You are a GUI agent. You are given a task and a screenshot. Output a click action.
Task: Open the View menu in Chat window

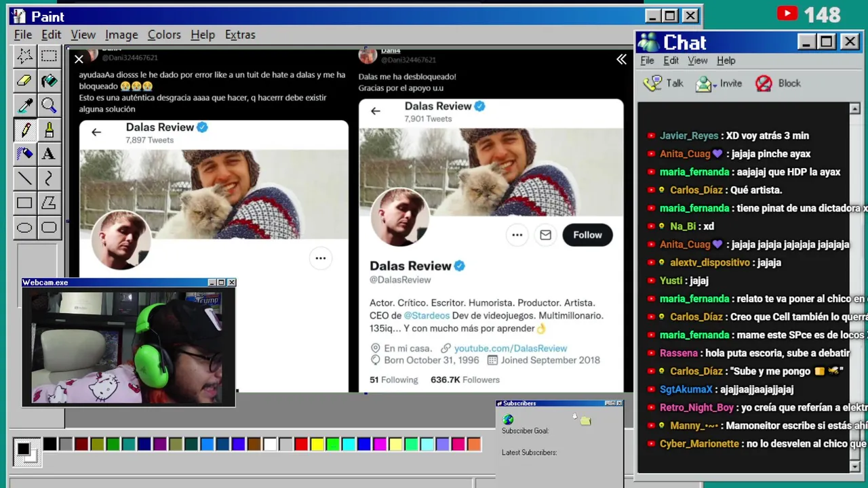[x=698, y=60]
